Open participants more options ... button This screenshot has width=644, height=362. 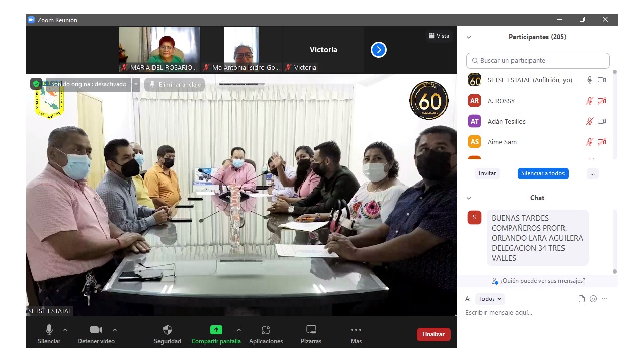coord(592,173)
